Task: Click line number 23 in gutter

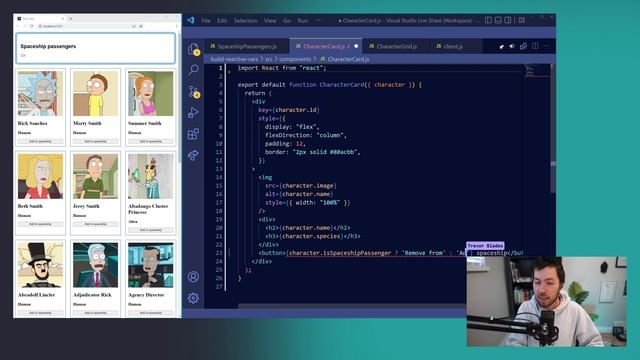Action: point(219,253)
